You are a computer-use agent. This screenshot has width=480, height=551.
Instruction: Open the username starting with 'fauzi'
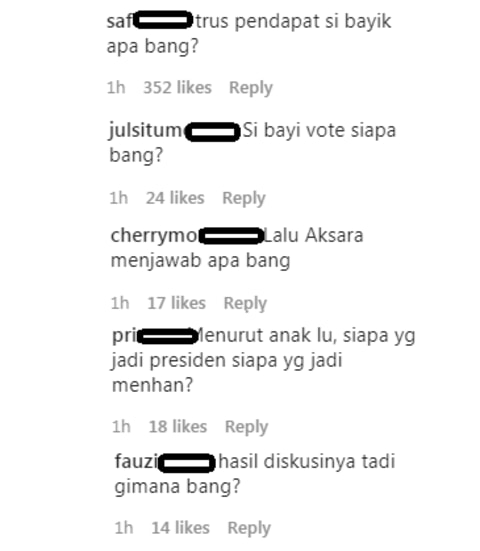pyautogui.click(x=165, y=462)
